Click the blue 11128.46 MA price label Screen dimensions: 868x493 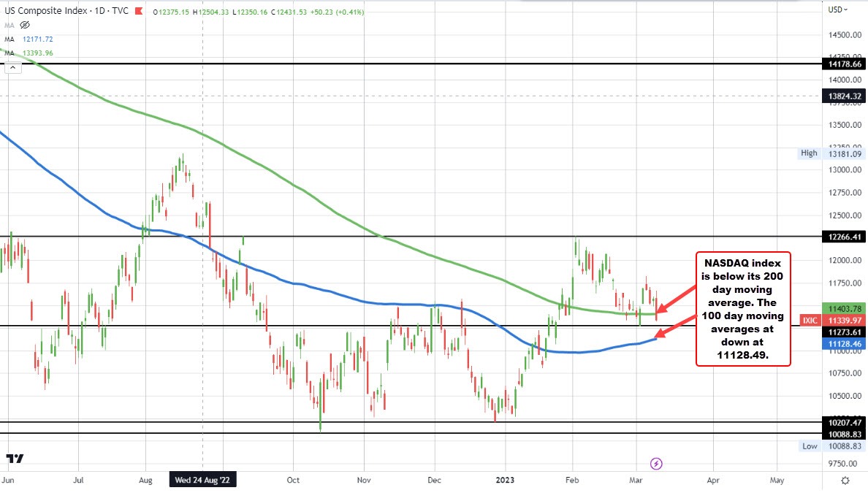point(845,343)
